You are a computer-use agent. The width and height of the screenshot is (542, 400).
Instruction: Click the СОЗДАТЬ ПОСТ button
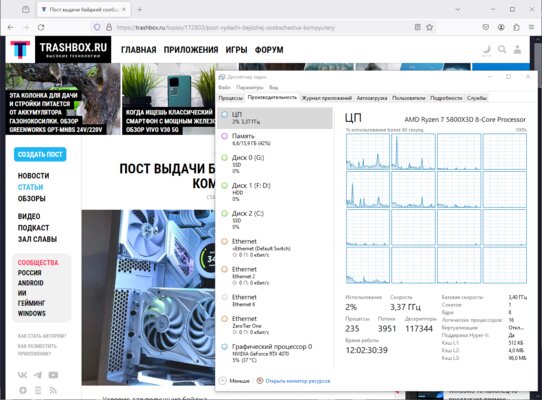tap(40, 155)
